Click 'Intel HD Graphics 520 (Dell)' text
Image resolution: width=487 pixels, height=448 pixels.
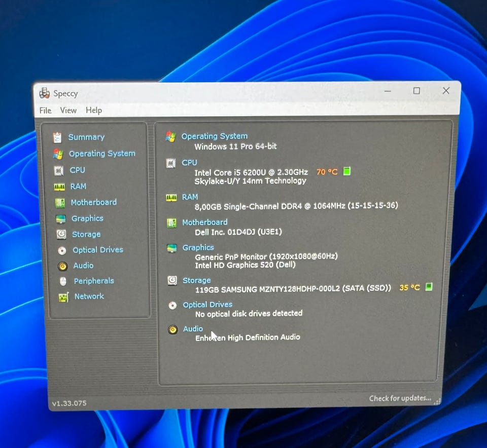click(246, 265)
